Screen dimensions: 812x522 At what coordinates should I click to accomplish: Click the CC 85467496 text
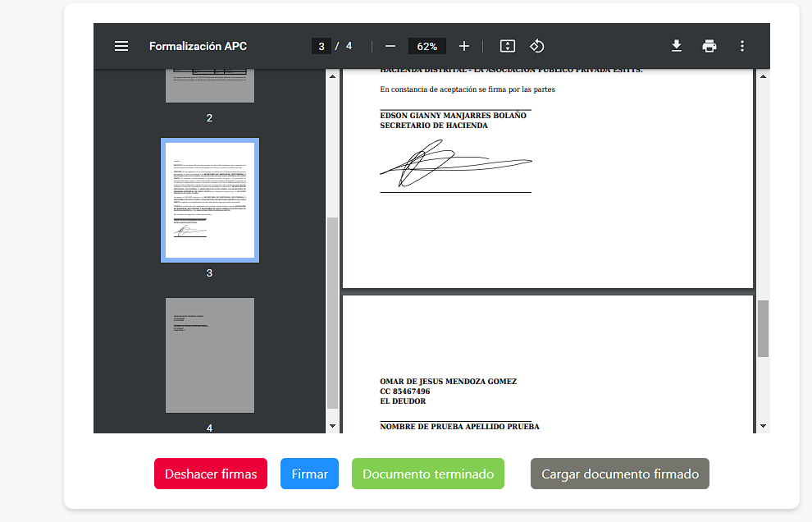(x=405, y=391)
